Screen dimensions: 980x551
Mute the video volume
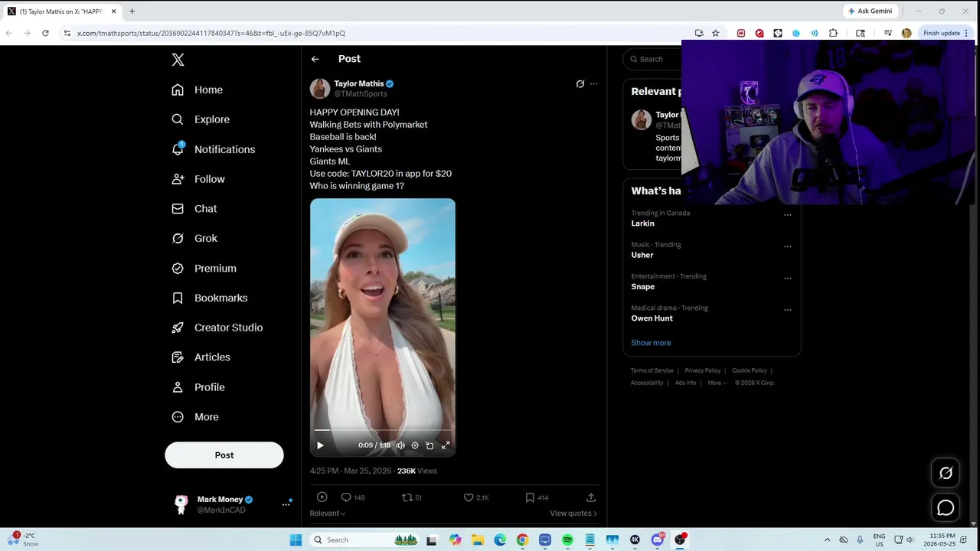[400, 445]
